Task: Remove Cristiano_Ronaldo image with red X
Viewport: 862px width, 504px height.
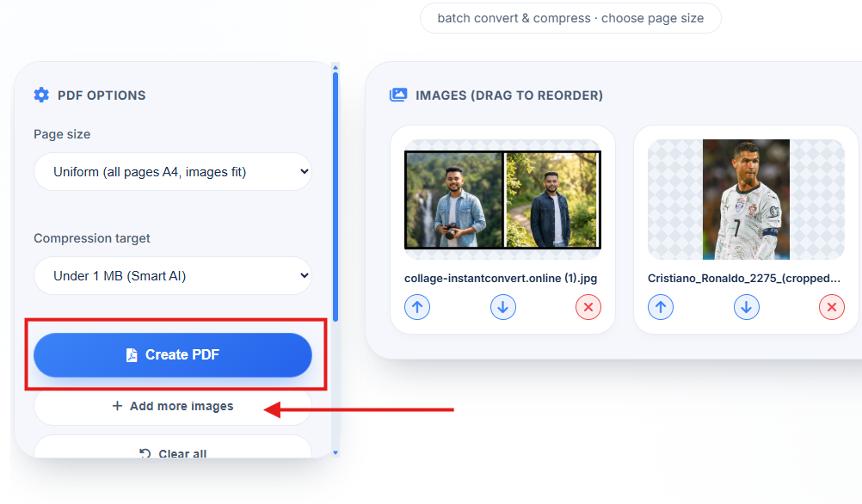Action: (831, 307)
